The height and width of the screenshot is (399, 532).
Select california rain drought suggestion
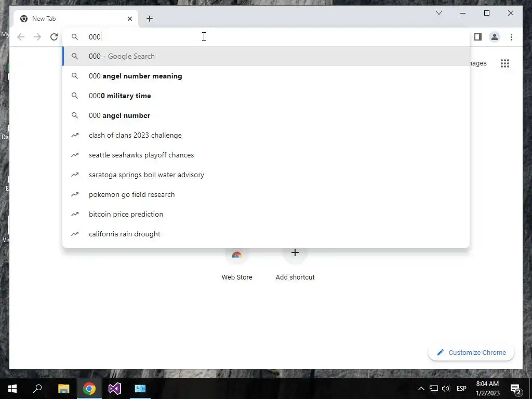267,234
